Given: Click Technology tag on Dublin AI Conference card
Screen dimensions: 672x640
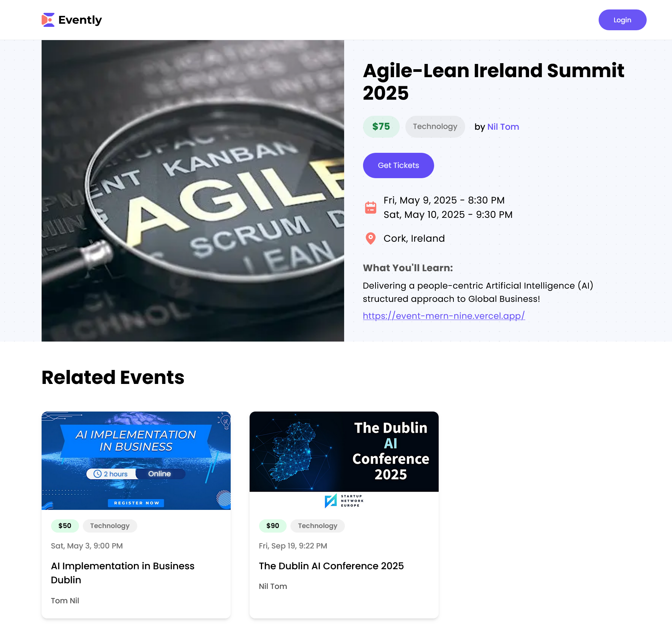Looking at the screenshot, I should pyautogui.click(x=317, y=526).
